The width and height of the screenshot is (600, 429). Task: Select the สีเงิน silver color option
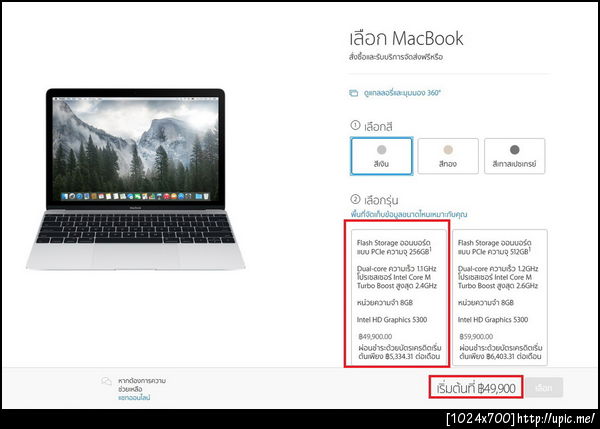(x=382, y=156)
